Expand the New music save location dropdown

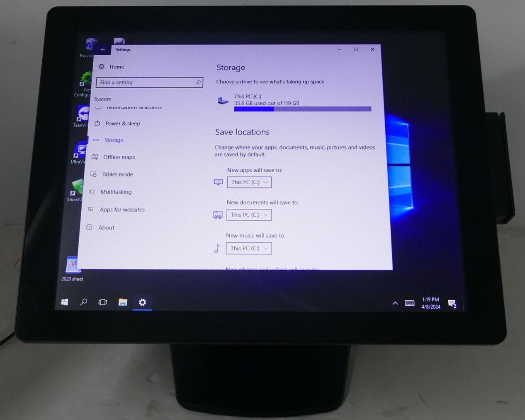coord(249,248)
